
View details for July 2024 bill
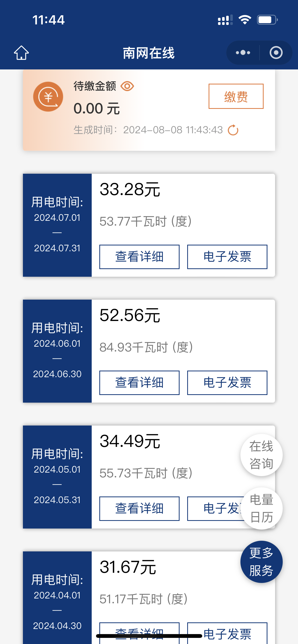(139, 257)
